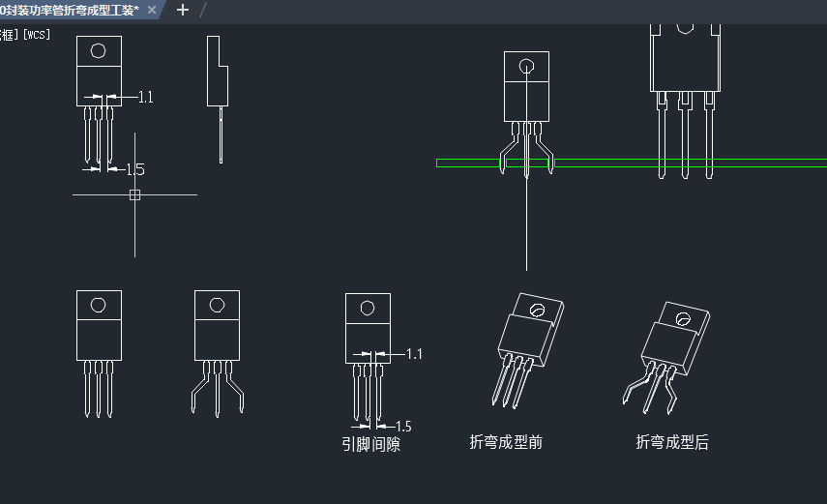The width and height of the screenshot is (827, 504).
Task: Select the isometric bent transistor above 折弯成型后
Action: [x=666, y=357]
